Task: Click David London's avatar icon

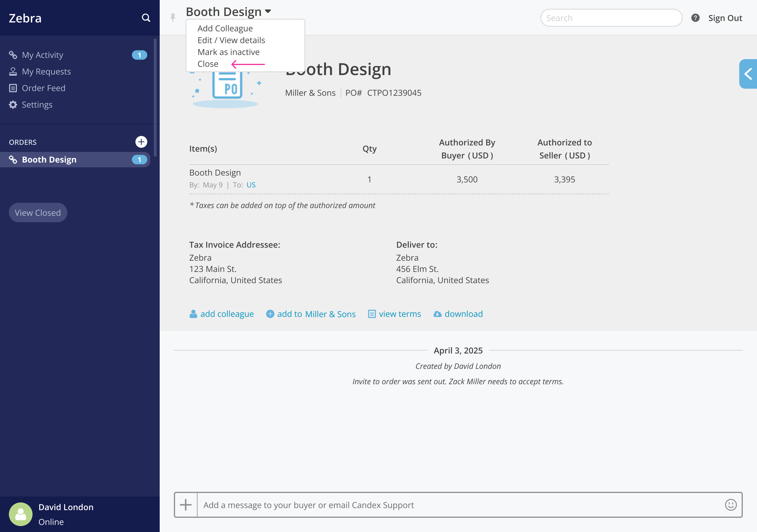Action: coord(20,514)
